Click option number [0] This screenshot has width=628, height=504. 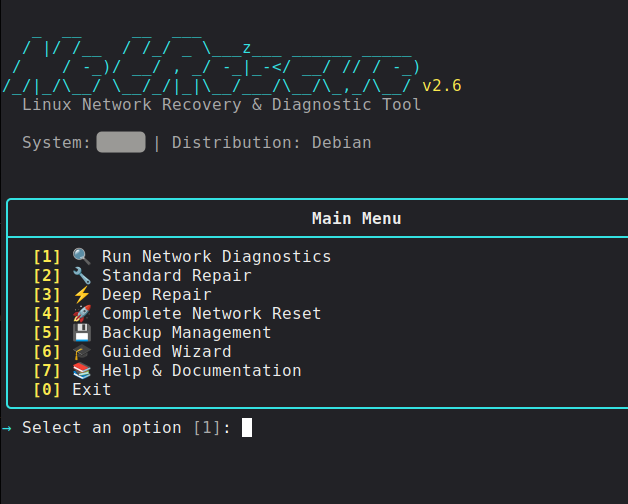[47, 389]
